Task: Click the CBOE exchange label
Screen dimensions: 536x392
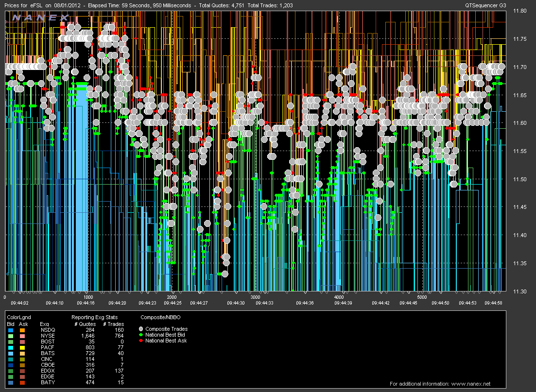Action: coord(48,365)
